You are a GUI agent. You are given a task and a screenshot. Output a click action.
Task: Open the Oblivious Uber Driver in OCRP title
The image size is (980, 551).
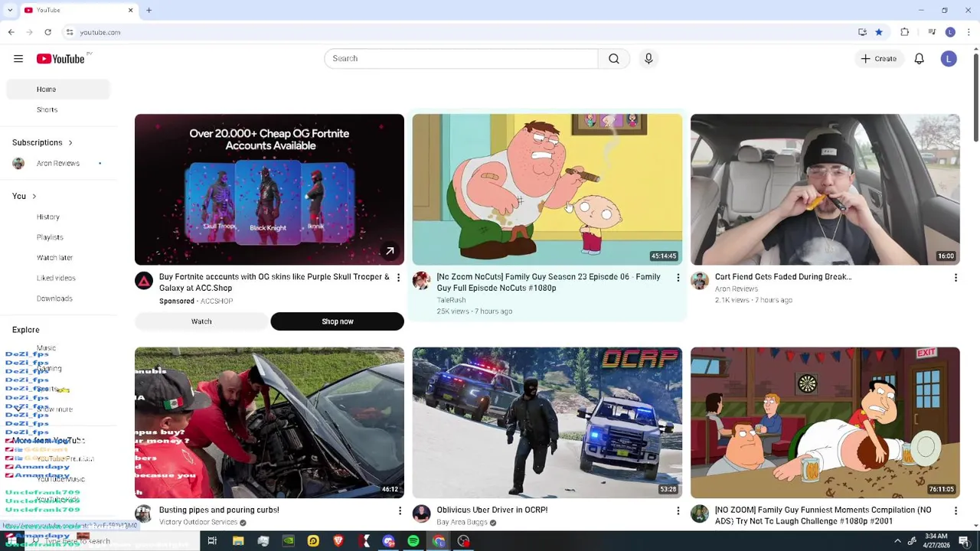tap(492, 510)
